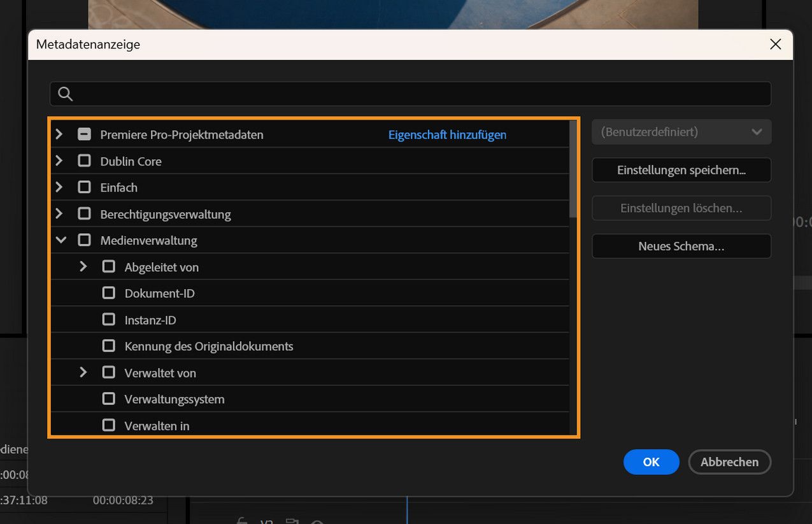Viewport: 812px width, 524px height.
Task: Check the Dokument-ID checkbox
Action: (108, 293)
